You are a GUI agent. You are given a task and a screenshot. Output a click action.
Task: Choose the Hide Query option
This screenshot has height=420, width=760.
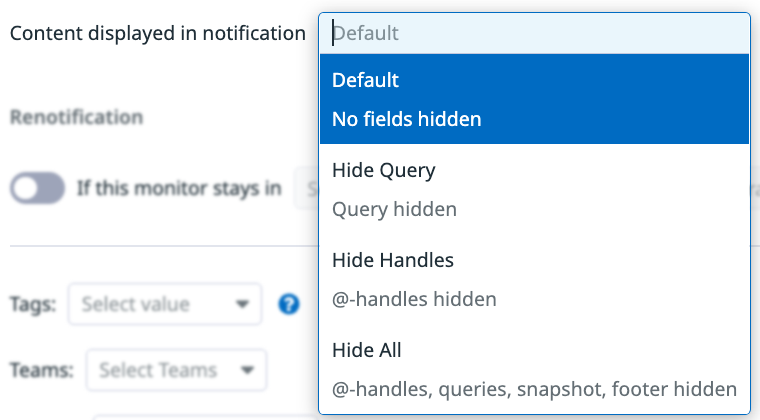click(534, 189)
